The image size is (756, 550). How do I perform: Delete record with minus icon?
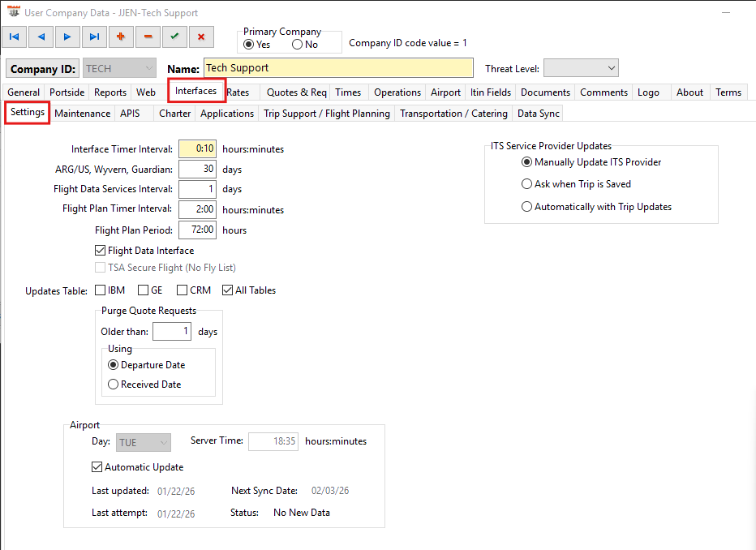(x=148, y=37)
